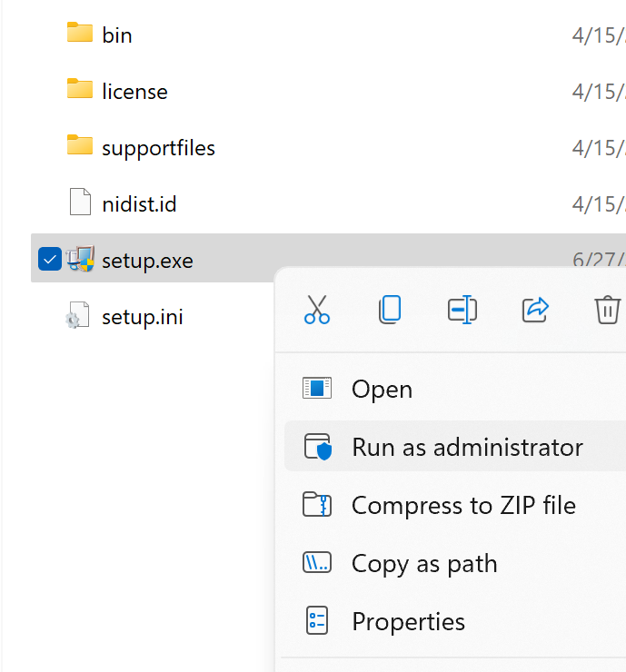The height and width of the screenshot is (672, 626).
Task: Click the supportfiles folder name
Action: (x=158, y=149)
